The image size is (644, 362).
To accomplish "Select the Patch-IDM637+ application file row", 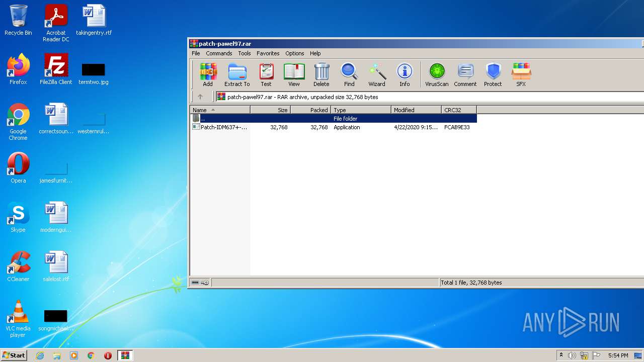I will coord(333,127).
